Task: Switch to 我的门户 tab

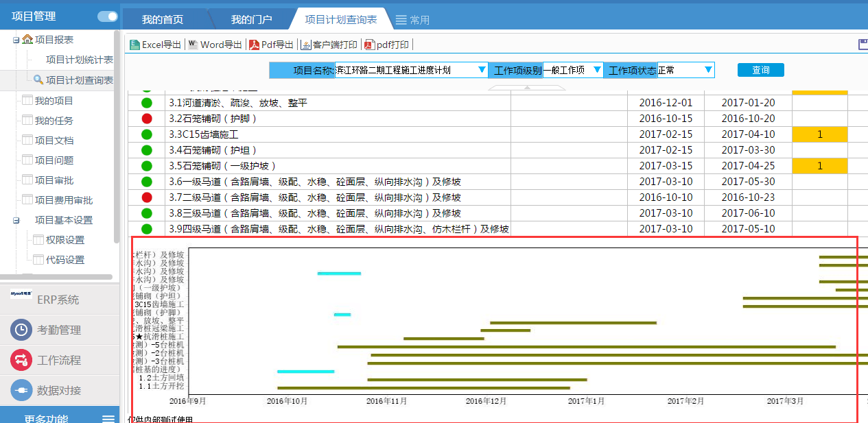Action: click(251, 20)
